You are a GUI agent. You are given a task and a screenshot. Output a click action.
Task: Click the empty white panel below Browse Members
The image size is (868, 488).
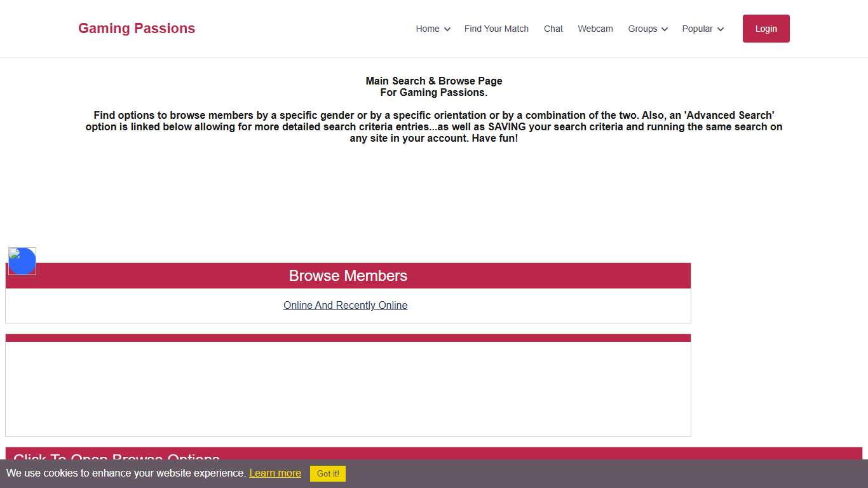[x=348, y=388]
